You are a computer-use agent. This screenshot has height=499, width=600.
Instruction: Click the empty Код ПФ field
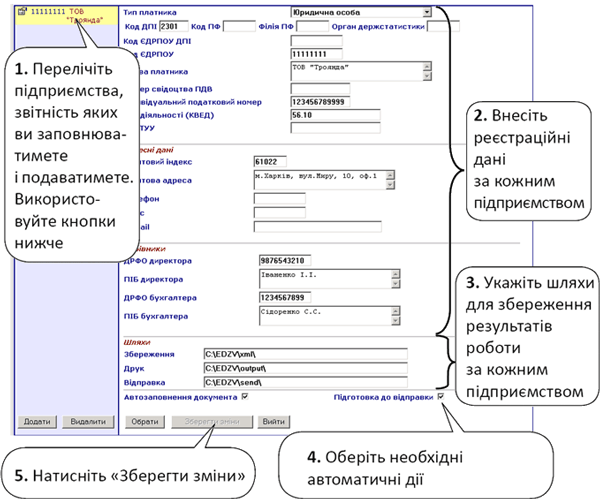239,26
